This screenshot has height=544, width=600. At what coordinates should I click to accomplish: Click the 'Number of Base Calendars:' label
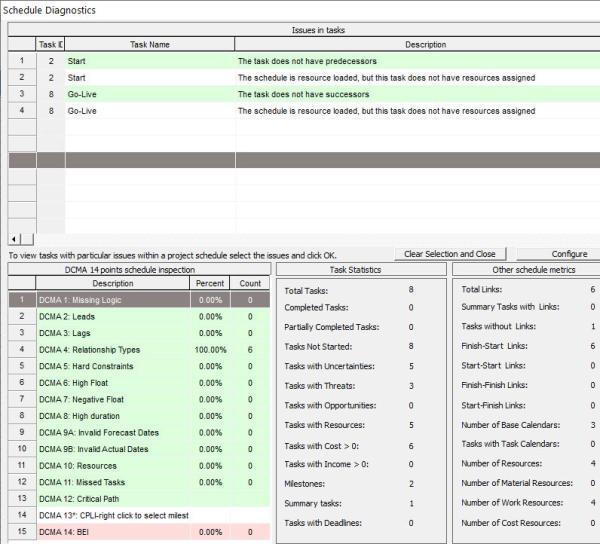tap(510, 425)
